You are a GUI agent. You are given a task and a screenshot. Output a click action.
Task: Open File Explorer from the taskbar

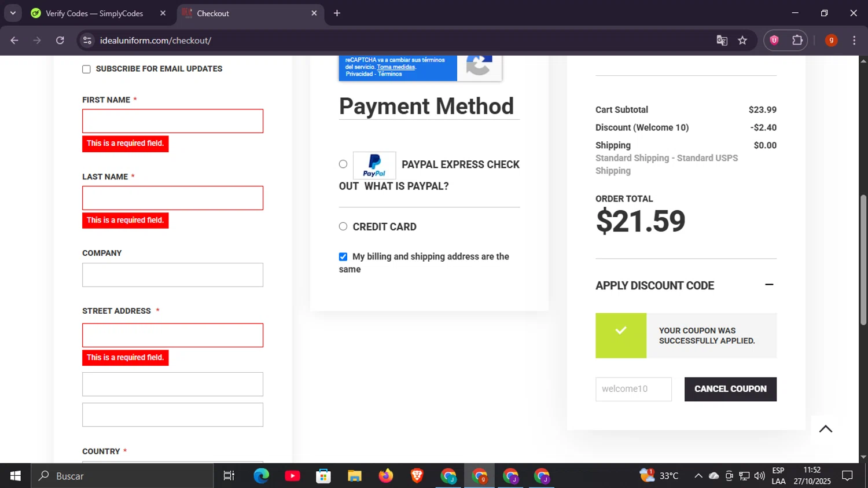[355, 476]
